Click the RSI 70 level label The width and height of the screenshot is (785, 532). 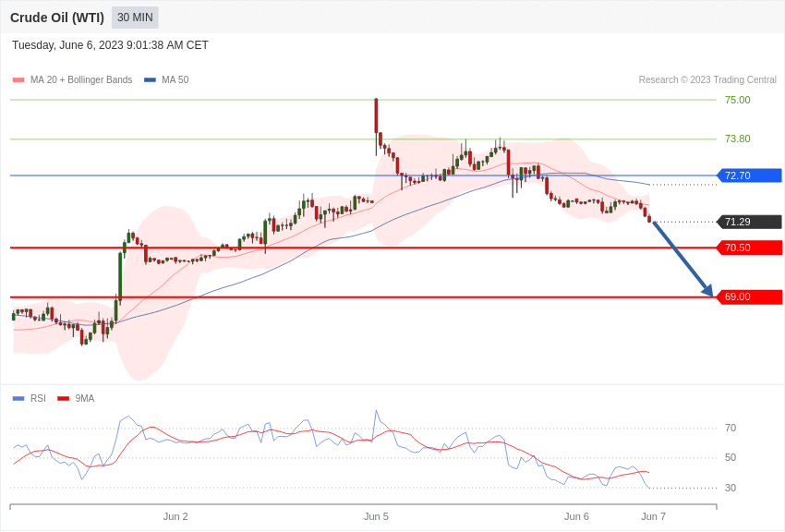pos(731,428)
